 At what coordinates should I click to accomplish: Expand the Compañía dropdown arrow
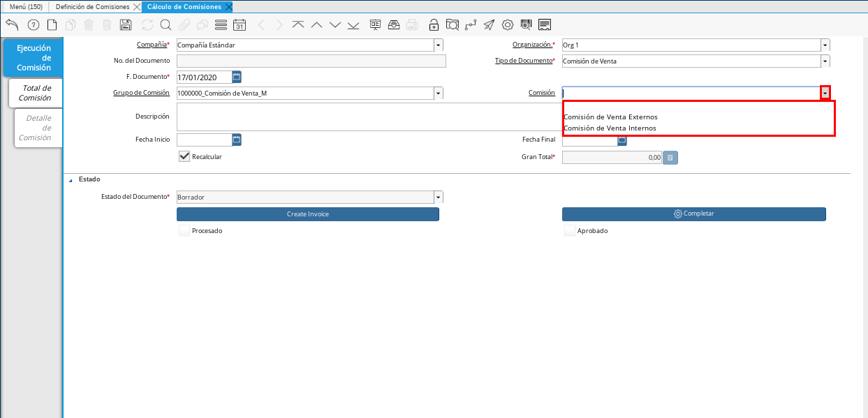coord(439,45)
